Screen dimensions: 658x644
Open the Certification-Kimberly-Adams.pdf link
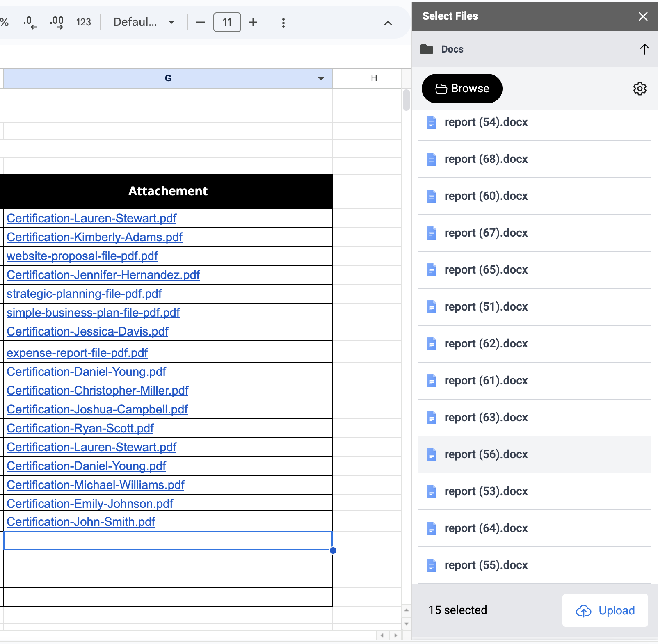pyautogui.click(x=95, y=237)
